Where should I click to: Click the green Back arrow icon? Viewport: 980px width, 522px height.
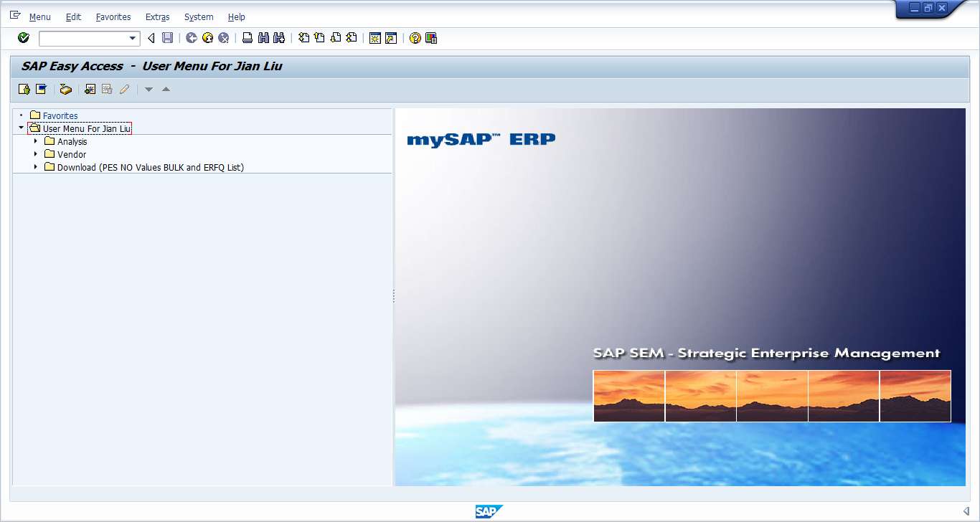(x=192, y=38)
